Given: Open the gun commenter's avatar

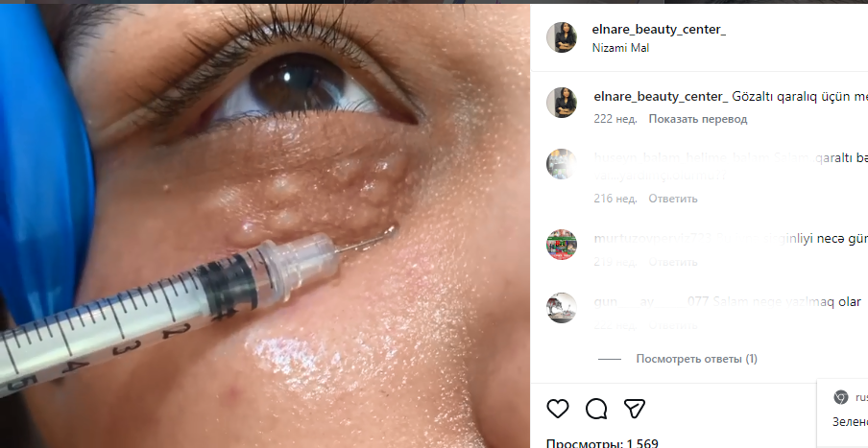Looking at the screenshot, I should (x=562, y=307).
